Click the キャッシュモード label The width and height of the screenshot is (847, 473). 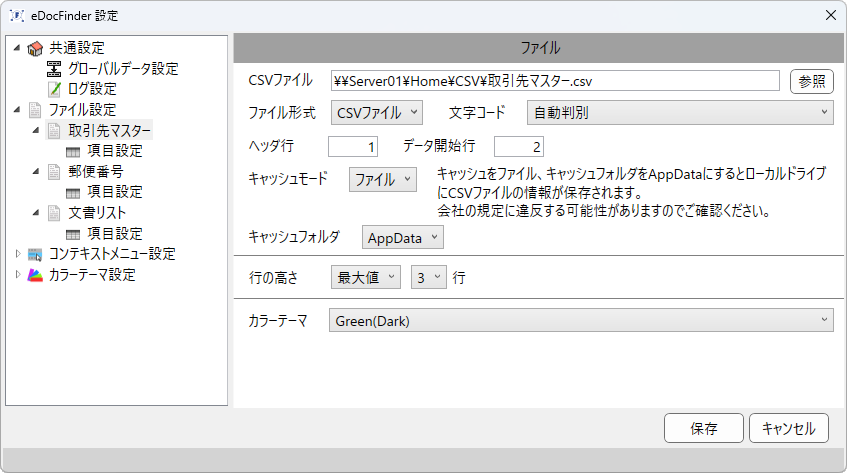(288, 179)
